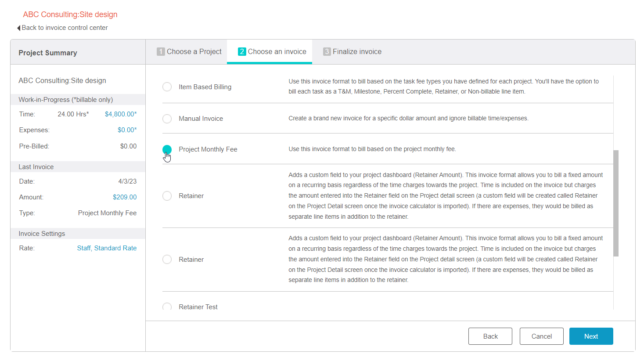
Task: Click the invoice list vertical scrollbar thumb
Action: (616, 203)
